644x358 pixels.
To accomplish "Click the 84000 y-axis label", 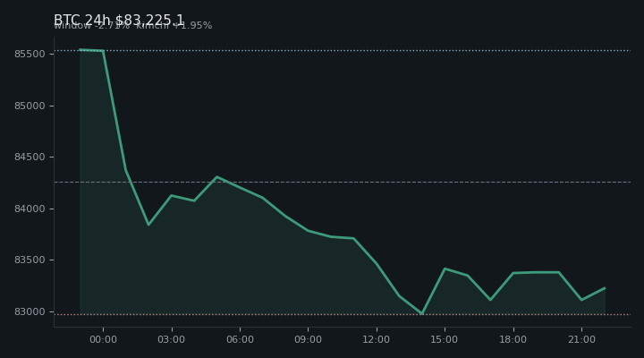I will click(30, 209).
